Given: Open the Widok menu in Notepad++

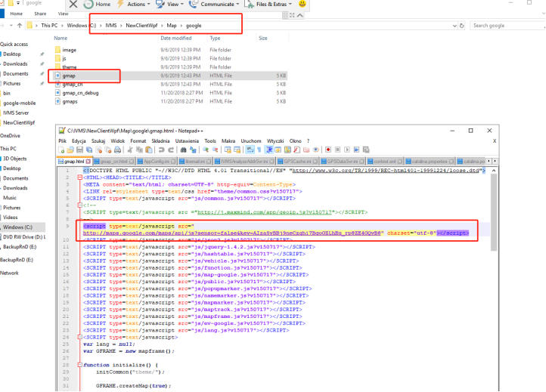Looking at the screenshot, I should point(118,141).
